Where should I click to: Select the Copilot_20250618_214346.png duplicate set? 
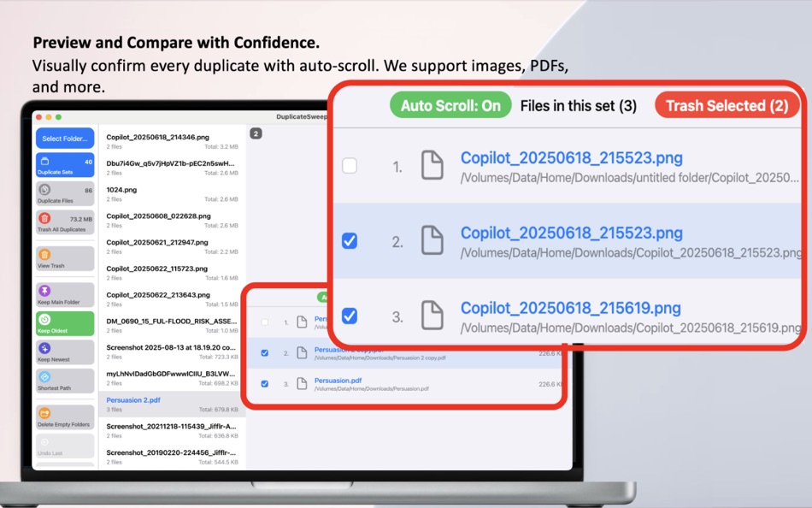click(172, 141)
